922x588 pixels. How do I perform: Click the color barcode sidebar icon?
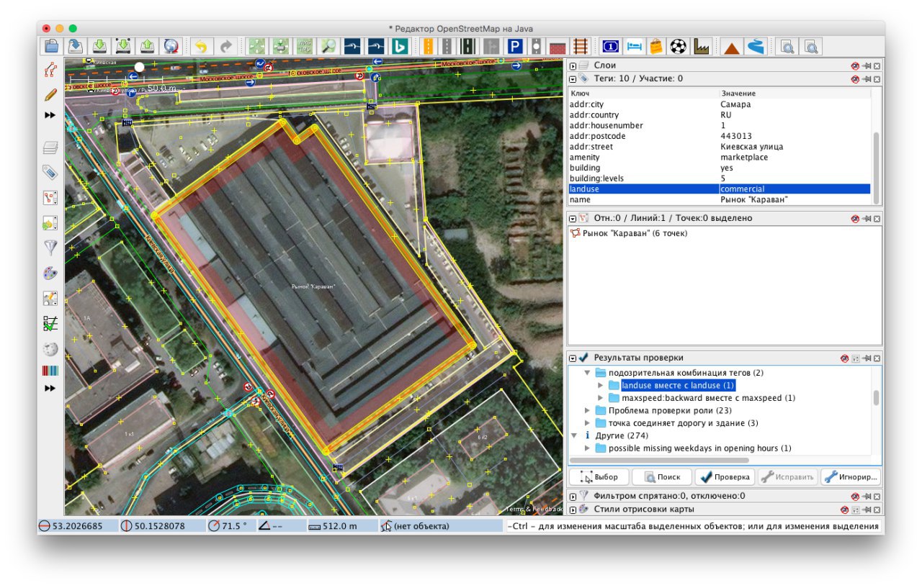[x=50, y=371]
